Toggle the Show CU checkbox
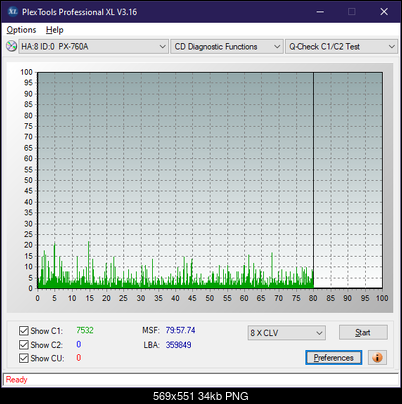The width and height of the screenshot is (402, 404). [23, 358]
